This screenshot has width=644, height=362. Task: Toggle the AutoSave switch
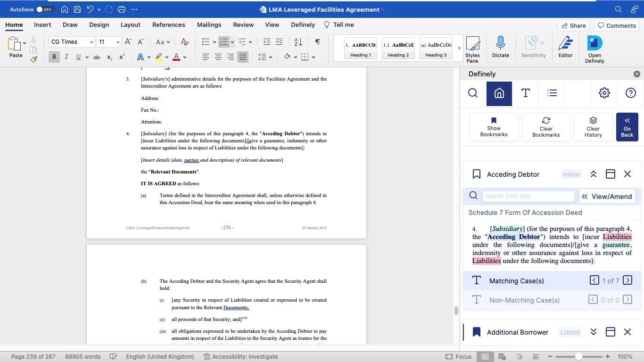click(x=45, y=9)
